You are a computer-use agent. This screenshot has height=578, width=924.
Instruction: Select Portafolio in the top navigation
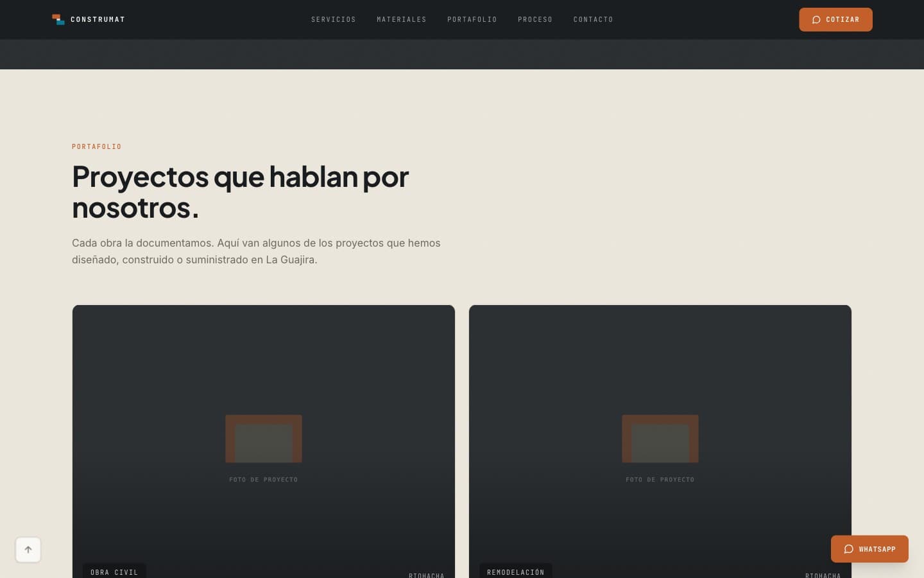coord(472,19)
